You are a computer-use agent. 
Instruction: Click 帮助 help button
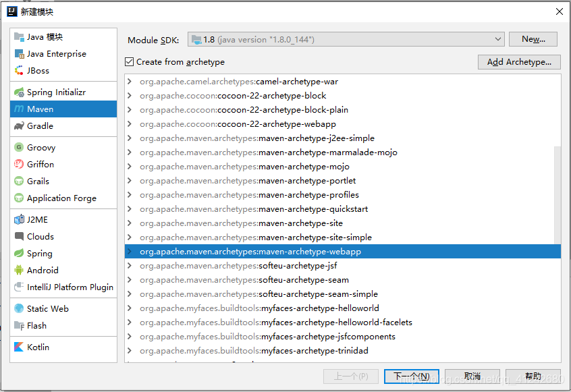(x=533, y=376)
